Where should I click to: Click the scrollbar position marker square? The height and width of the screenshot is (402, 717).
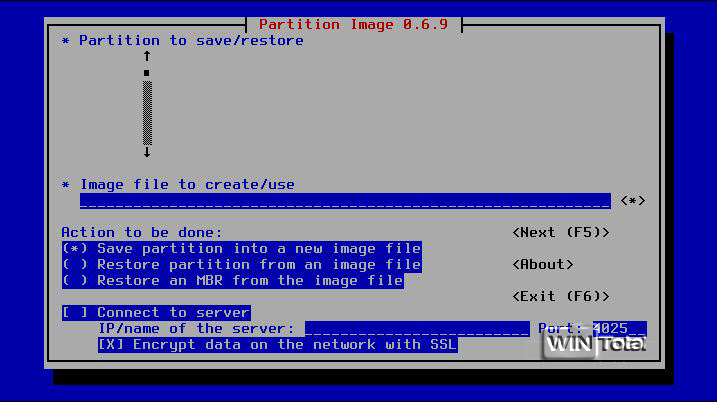(x=146, y=73)
